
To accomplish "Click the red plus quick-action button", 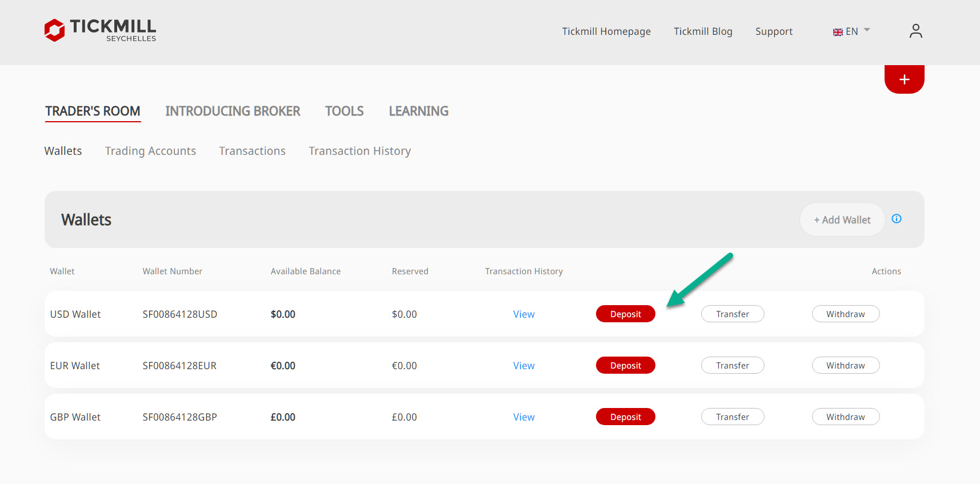I will (904, 79).
